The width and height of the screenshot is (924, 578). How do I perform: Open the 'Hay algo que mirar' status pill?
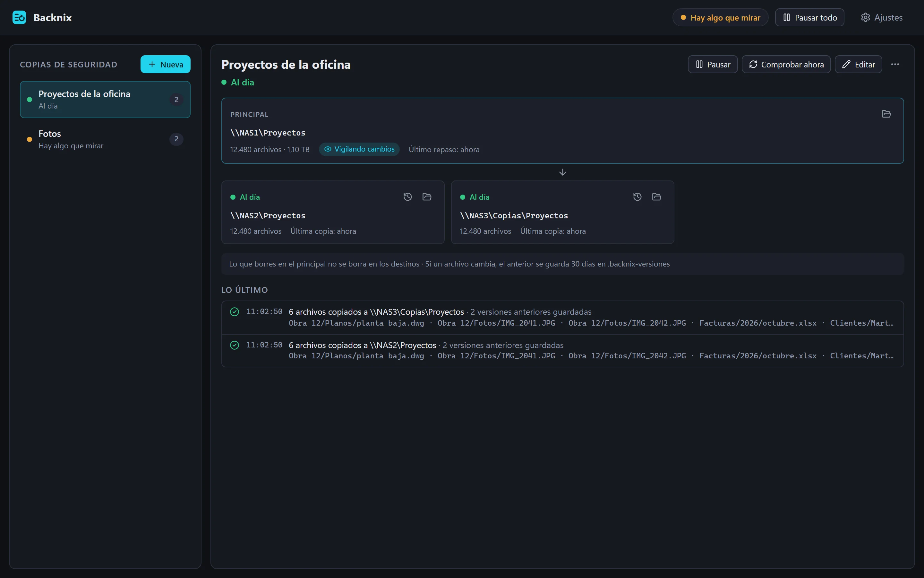pos(720,18)
